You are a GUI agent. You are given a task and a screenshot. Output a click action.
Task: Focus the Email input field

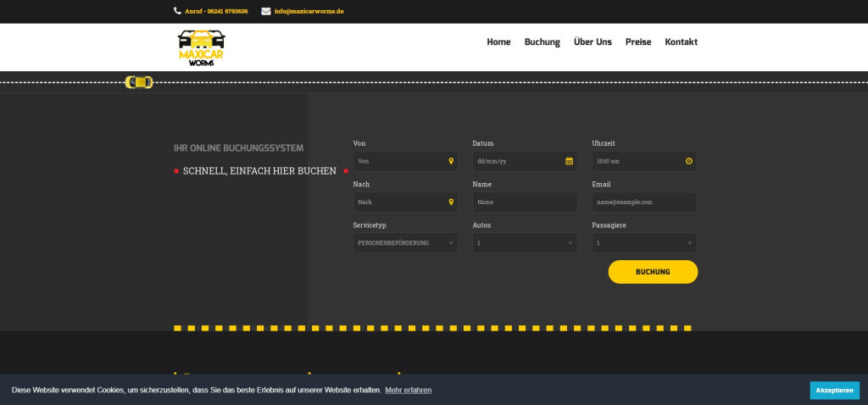pos(644,202)
